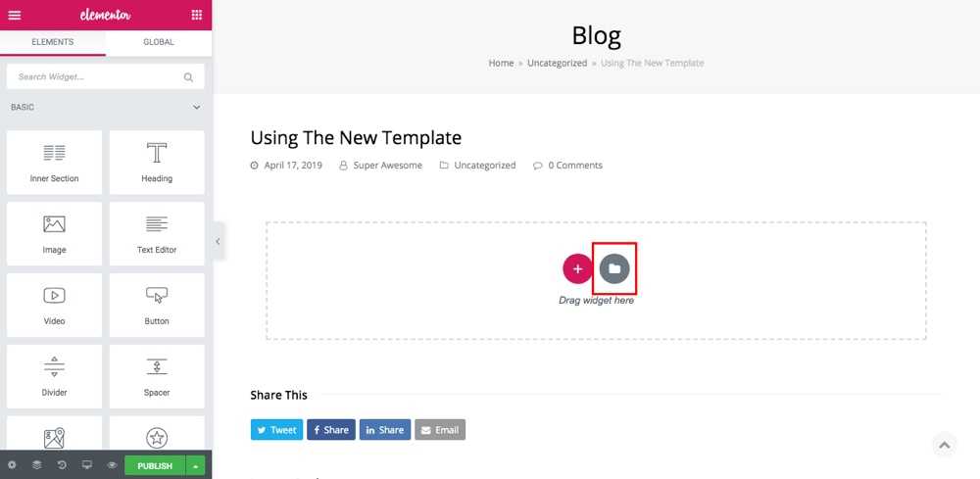Open the Elementor hamburger menu
The image size is (980, 479).
pos(14,15)
